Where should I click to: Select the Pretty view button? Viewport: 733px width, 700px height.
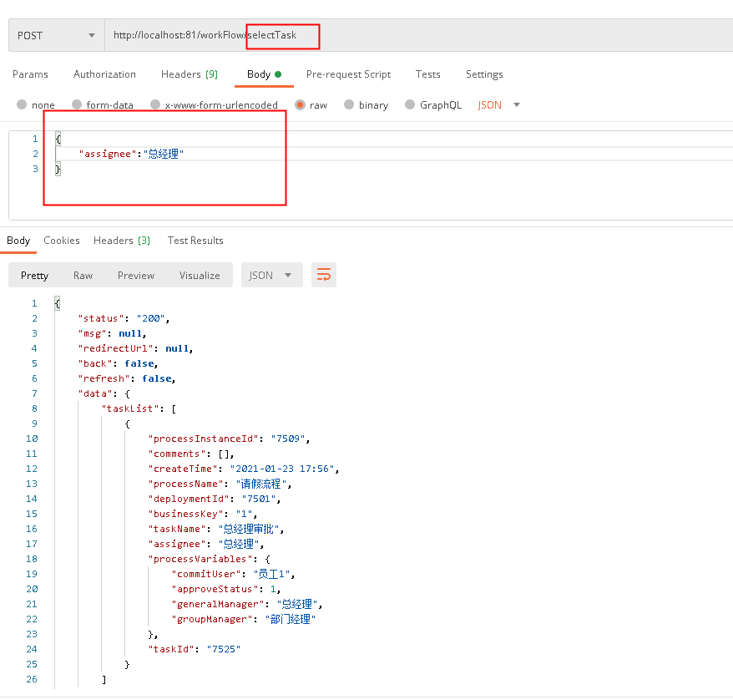tap(34, 276)
